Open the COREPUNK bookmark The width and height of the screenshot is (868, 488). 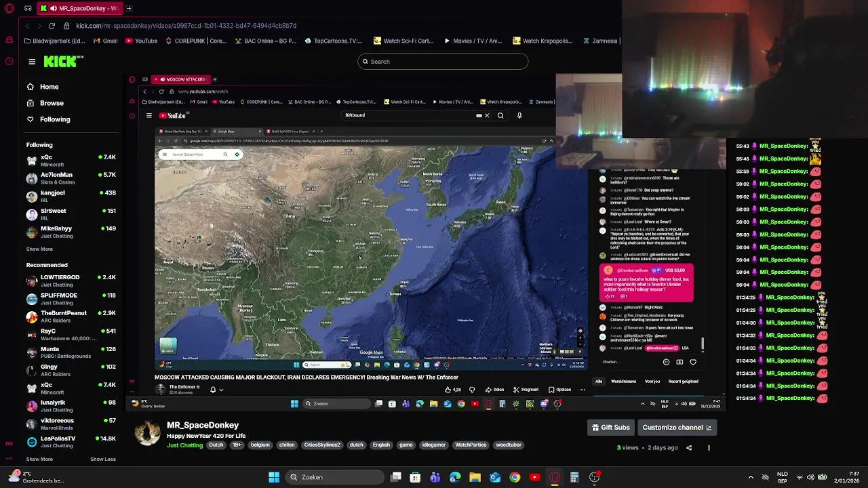[x=195, y=41]
